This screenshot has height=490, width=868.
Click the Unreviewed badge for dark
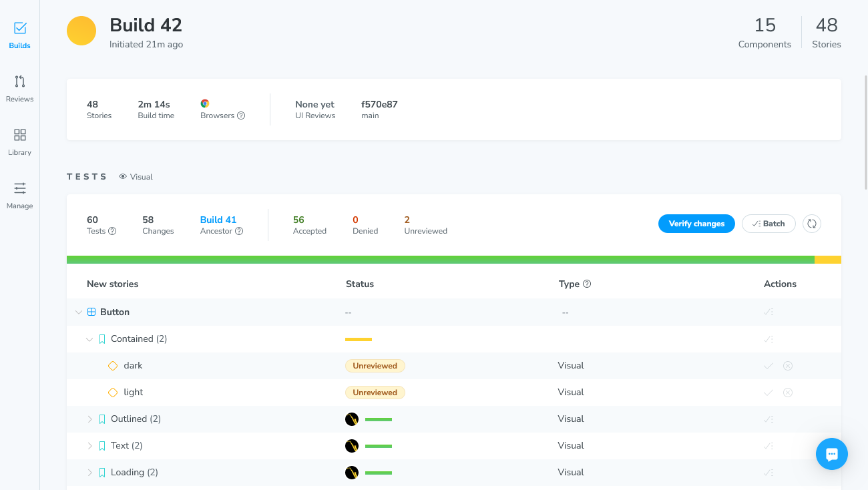375,366
